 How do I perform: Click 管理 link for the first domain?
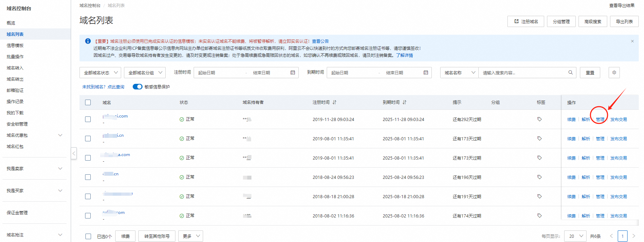600,120
